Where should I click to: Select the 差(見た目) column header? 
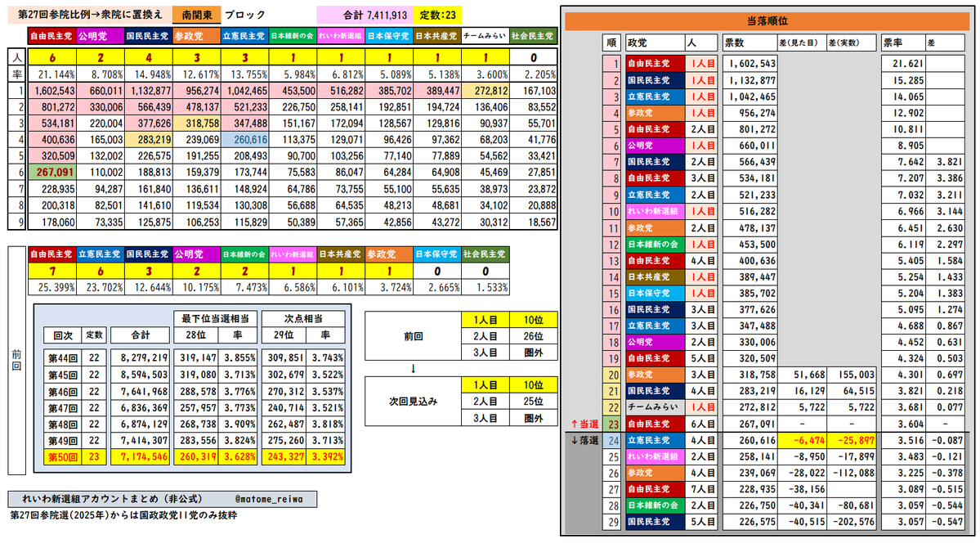point(800,43)
